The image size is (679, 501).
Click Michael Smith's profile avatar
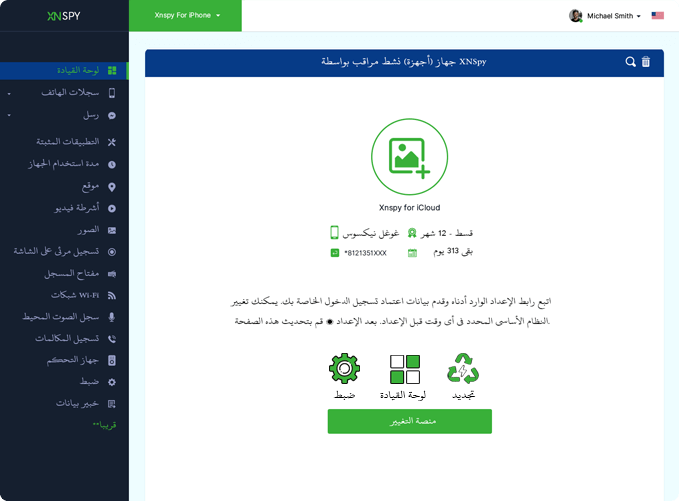[x=576, y=16]
